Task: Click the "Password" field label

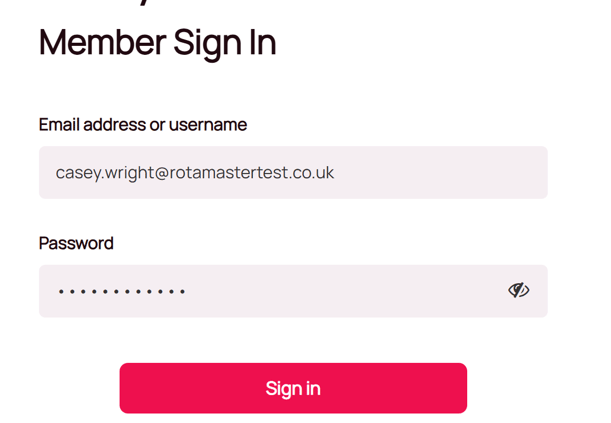Action: [x=76, y=243]
